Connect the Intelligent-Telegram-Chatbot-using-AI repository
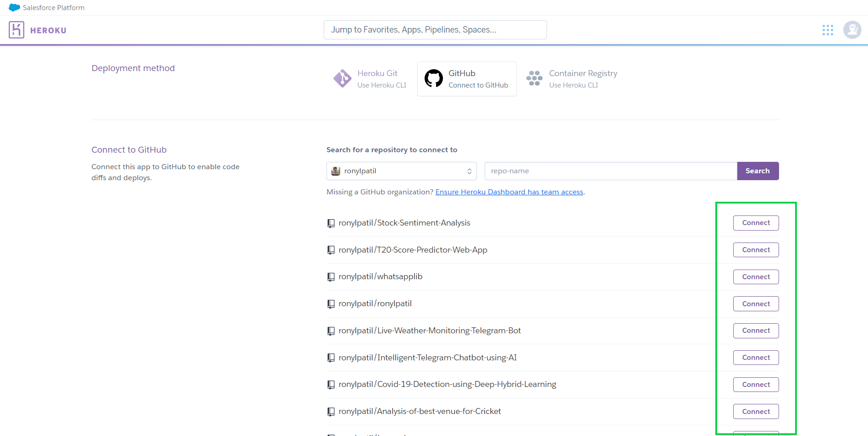This screenshot has width=868, height=436. pos(756,358)
